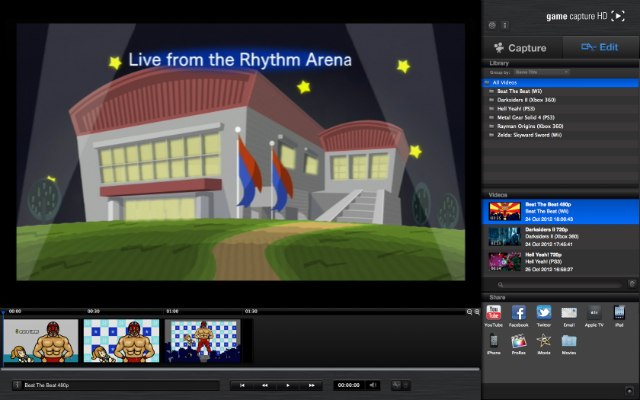The image size is (640, 400).
Task: Click the 01:30 mark on timeline ruler
Action: (251, 311)
